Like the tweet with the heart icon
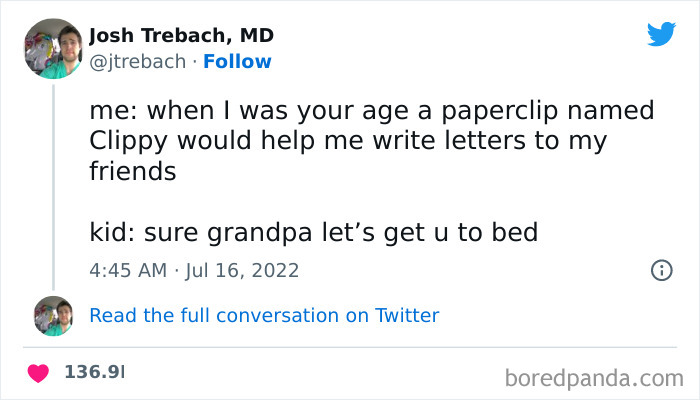The image size is (700, 400). 39,372
